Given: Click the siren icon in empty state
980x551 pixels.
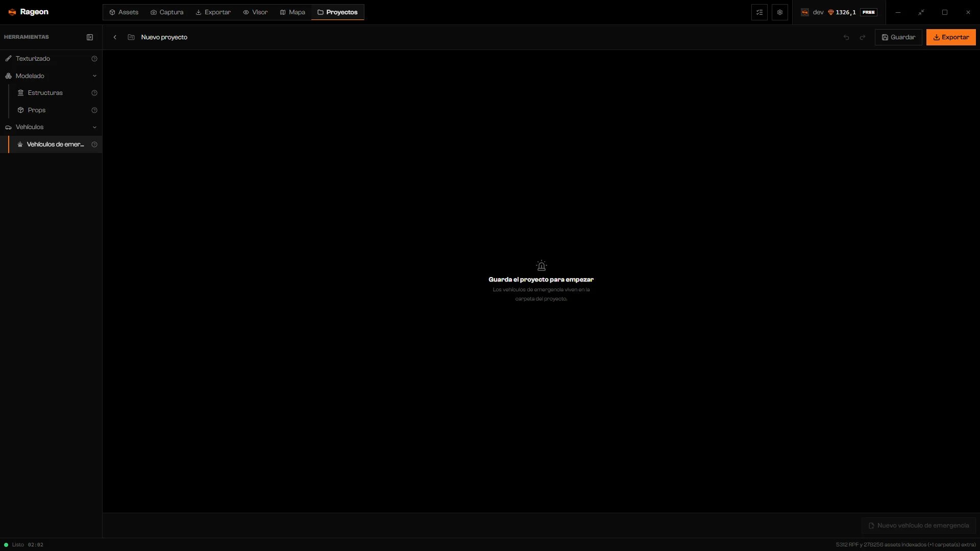Looking at the screenshot, I should [541, 266].
